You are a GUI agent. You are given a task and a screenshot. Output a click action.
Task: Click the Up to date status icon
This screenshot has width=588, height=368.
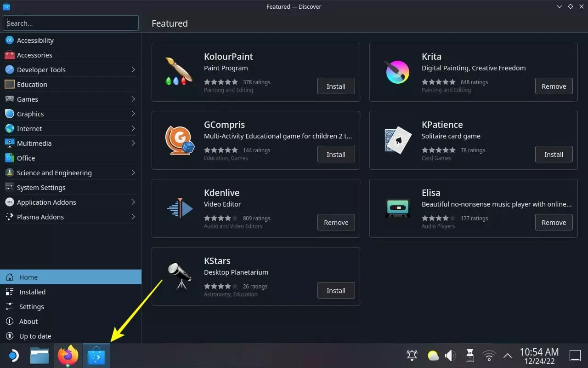coord(9,336)
